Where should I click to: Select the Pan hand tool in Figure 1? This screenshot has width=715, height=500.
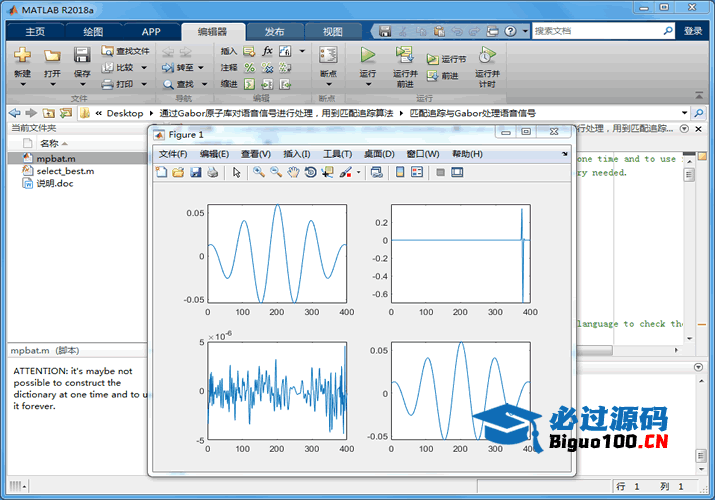coord(293,173)
